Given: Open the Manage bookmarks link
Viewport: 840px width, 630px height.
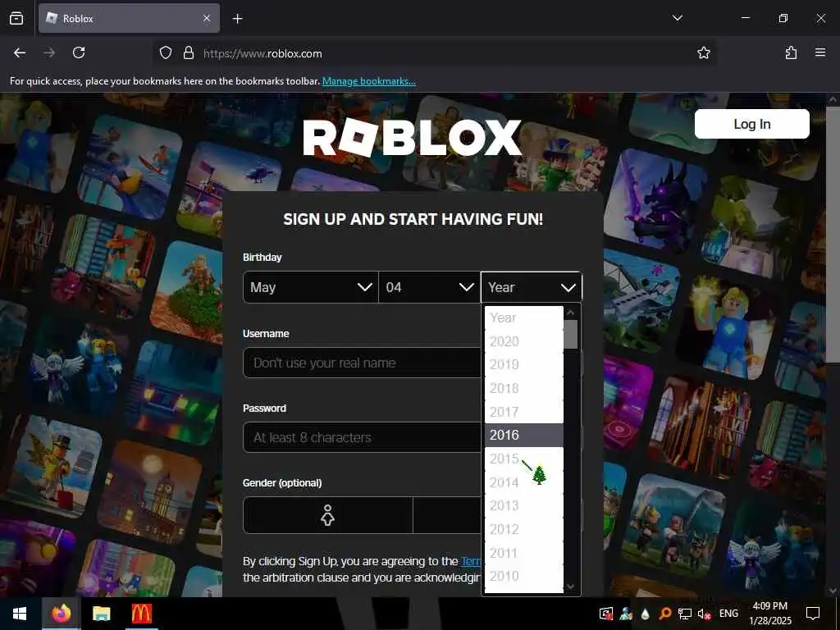Looking at the screenshot, I should [368, 81].
